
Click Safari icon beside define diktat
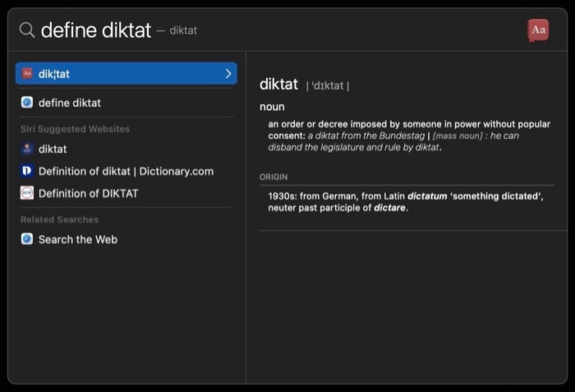(x=27, y=103)
